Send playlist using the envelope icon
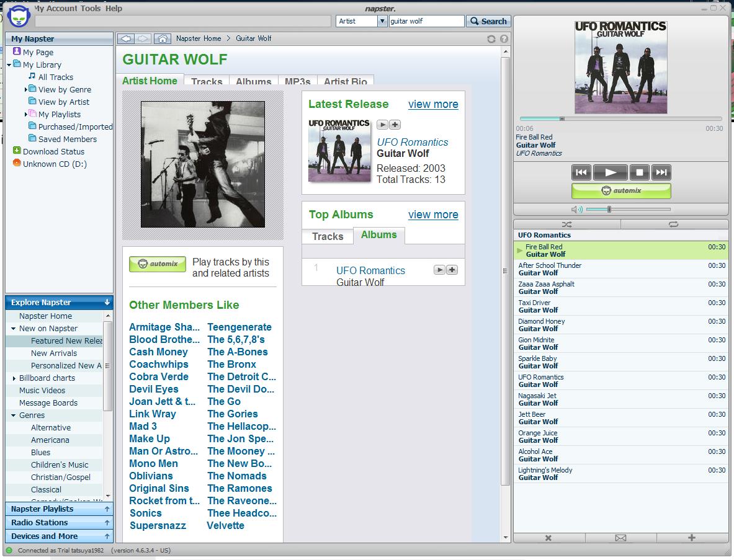The height and width of the screenshot is (560, 734). pyautogui.click(x=620, y=538)
